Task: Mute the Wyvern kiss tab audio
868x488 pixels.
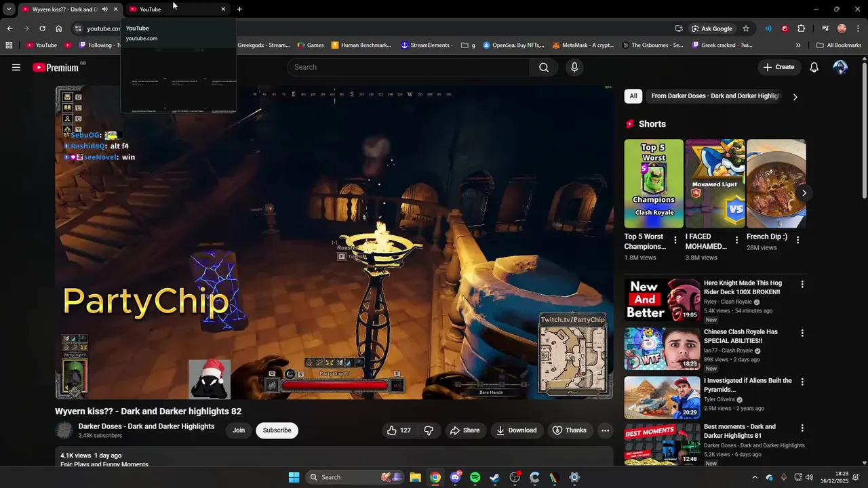Action: [104, 9]
